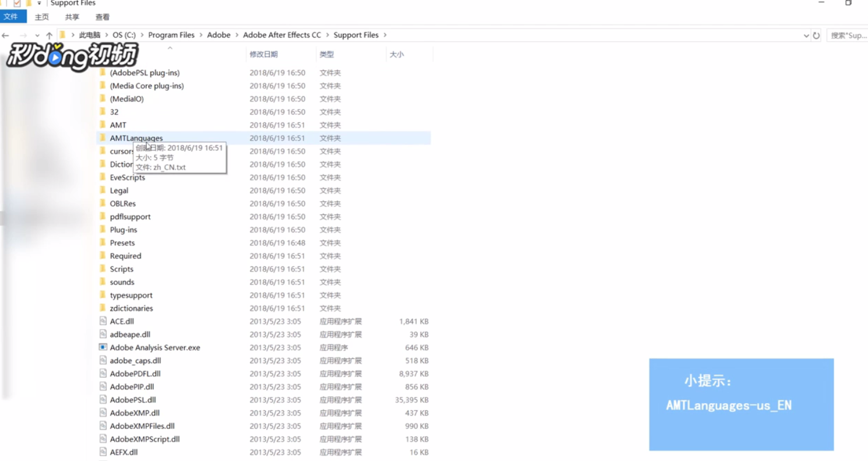Open the 文件 ribbon tab
The height and width of the screenshot is (461, 868).
[x=13, y=17]
